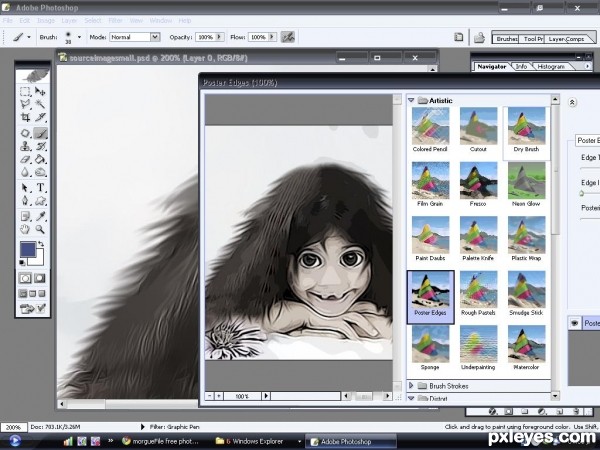Select the Clone Stamp tool
The image size is (600, 450).
(x=25, y=146)
